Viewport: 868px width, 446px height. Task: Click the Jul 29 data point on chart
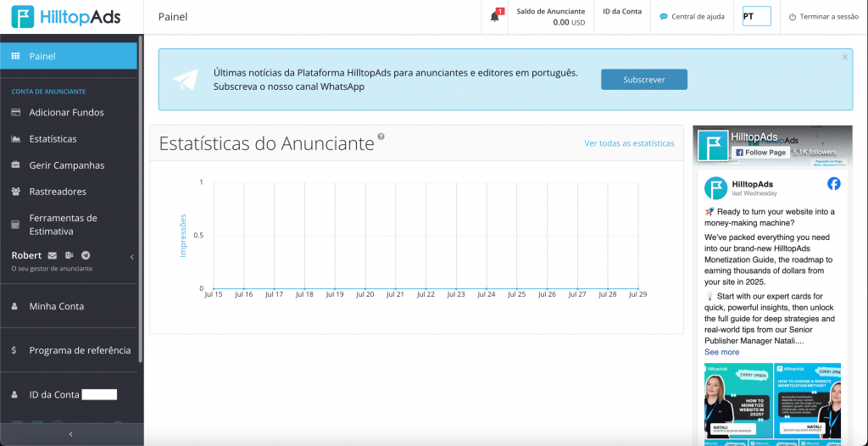coord(637,288)
